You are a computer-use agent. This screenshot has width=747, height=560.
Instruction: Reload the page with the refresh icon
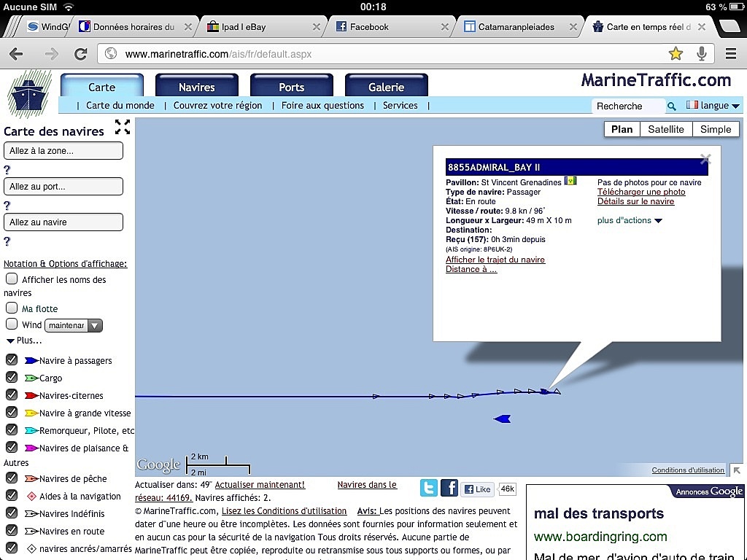click(x=80, y=54)
